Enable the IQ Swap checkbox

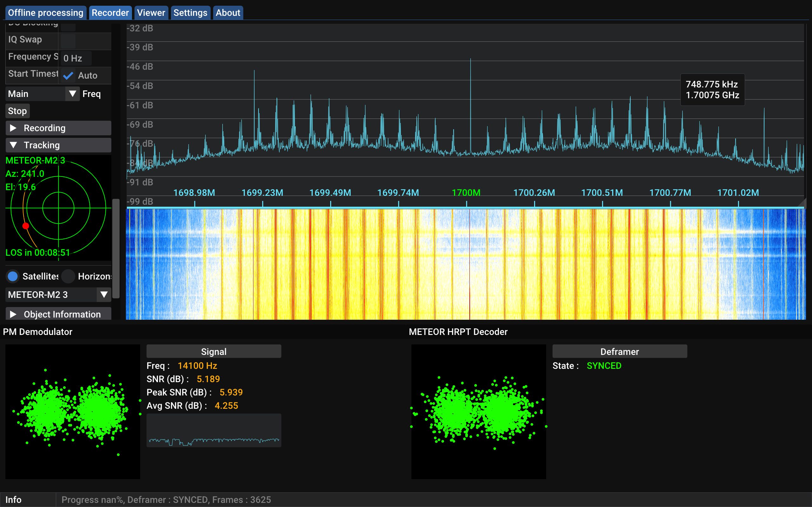68,41
